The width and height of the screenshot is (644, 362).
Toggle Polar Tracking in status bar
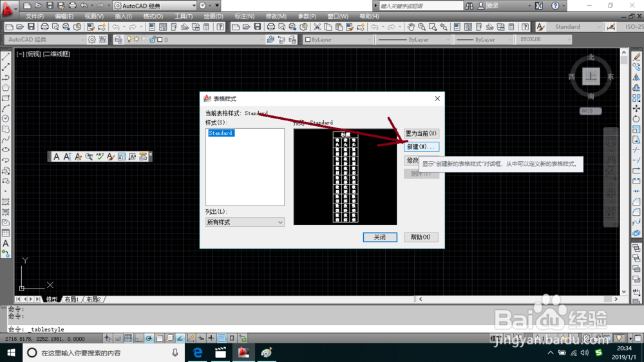[149, 338]
